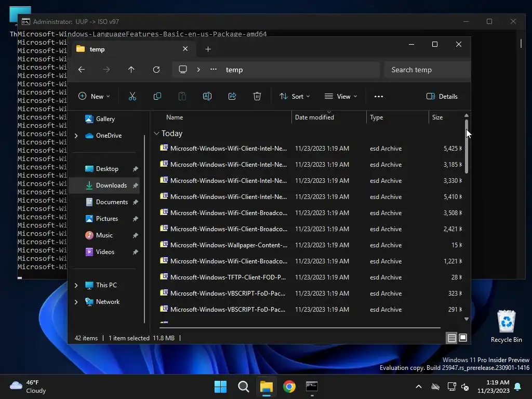532x399 pixels.
Task: Open Downloads in navigation pane
Action: point(111,185)
